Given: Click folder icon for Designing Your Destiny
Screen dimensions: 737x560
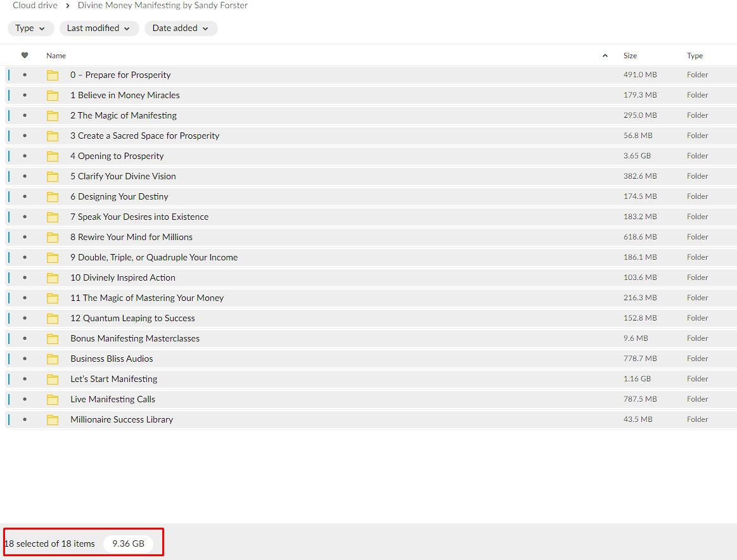Looking at the screenshot, I should (53, 196).
